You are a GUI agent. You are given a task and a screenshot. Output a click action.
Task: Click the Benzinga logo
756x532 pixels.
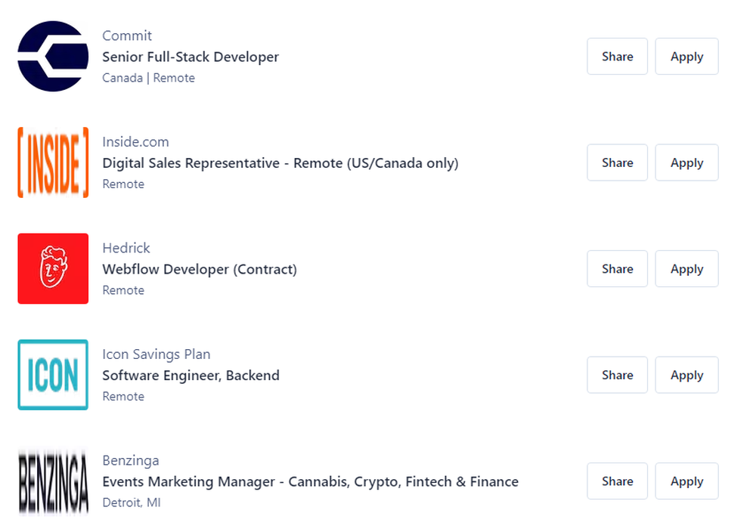(53, 481)
